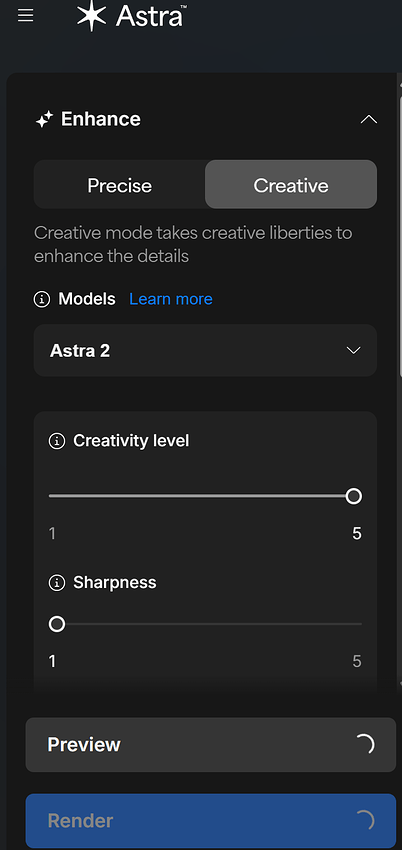Click the Astra star logo
402x850 pixels.
pos(91,16)
